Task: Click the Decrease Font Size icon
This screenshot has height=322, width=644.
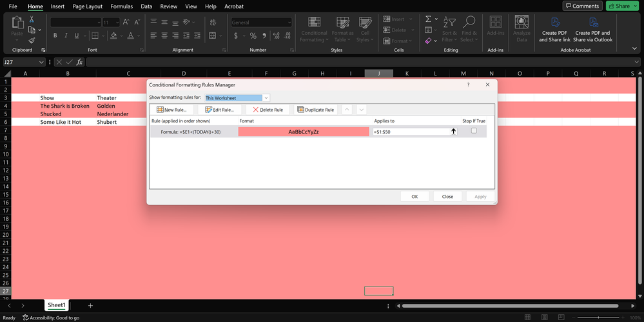Action: coord(137,22)
